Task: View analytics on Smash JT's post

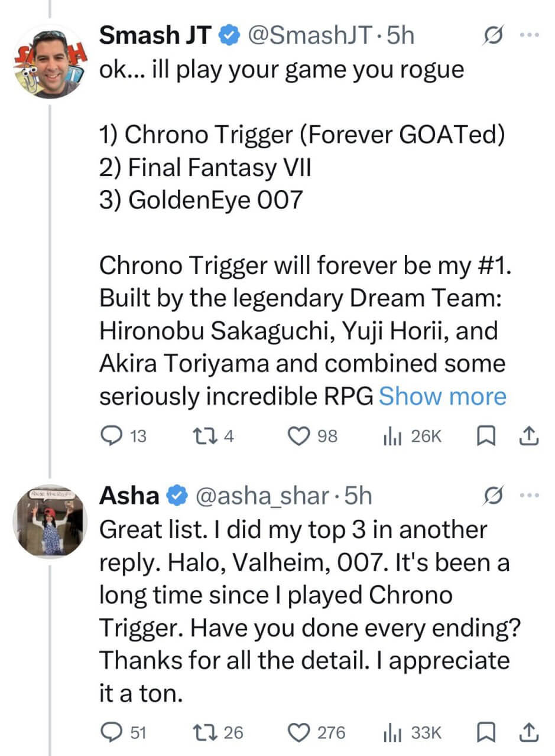Action: (x=392, y=436)
